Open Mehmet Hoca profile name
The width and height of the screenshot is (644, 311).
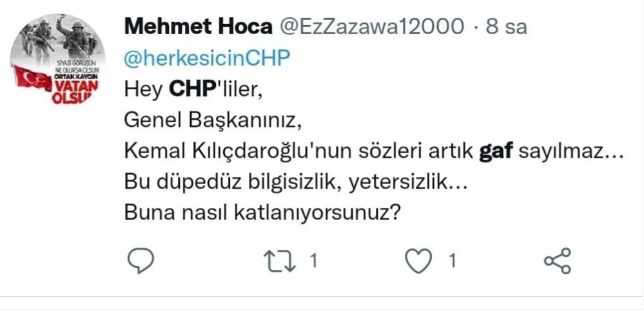[x=198, y=27]
